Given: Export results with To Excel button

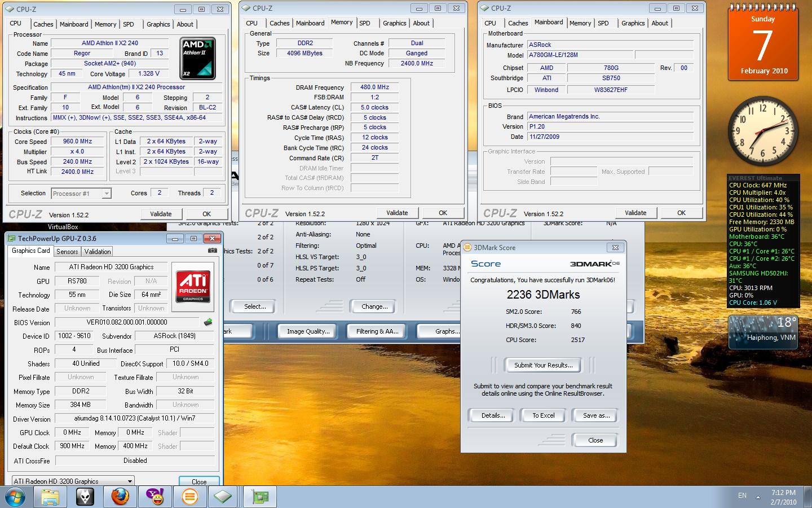Looking at the screenshot, I should [544, 415].
